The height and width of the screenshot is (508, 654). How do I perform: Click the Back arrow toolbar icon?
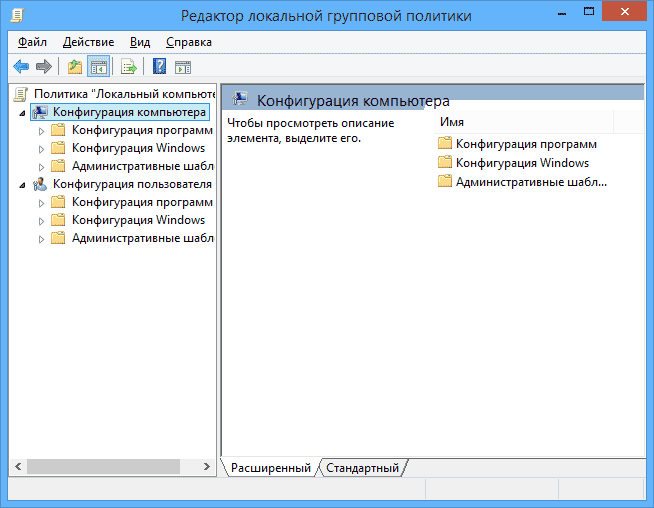coord(21,66)
